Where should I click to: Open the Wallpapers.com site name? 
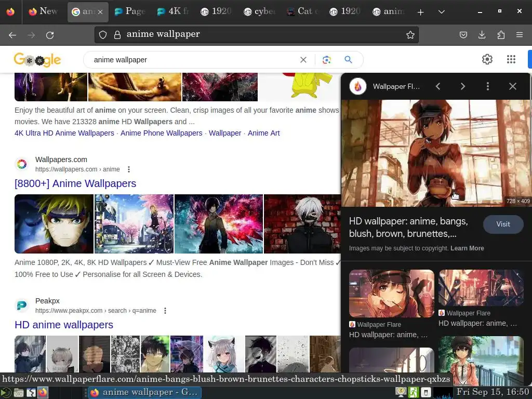61,160
